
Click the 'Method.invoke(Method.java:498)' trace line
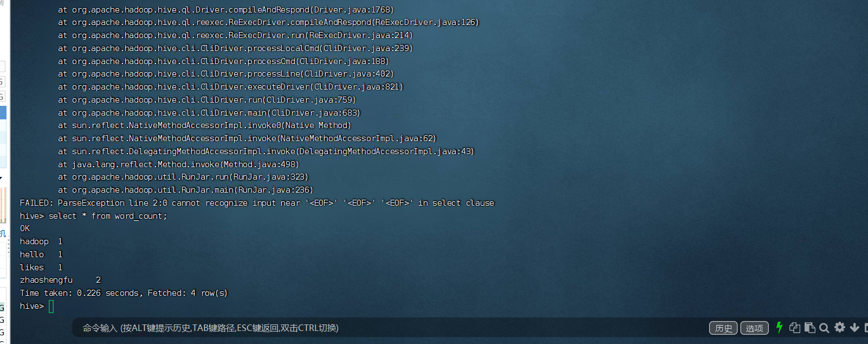coord(178,164)
